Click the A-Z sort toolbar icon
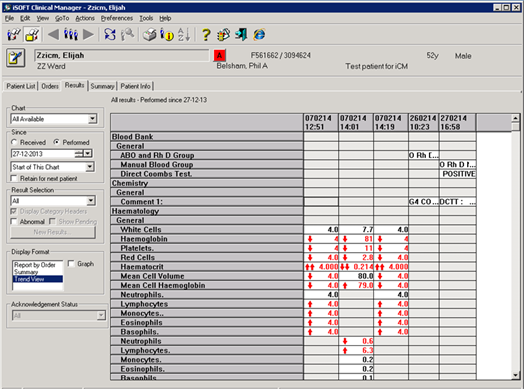Screen dimensions: 524x389 [184, 34]
